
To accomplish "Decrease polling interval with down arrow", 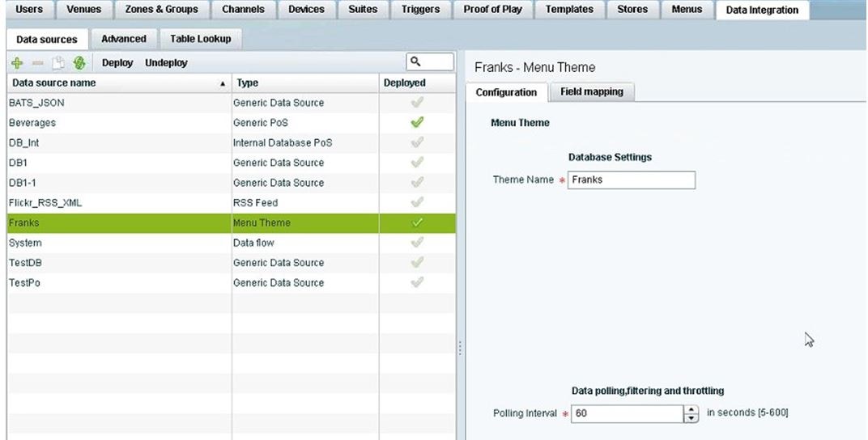I will point(691,418).
